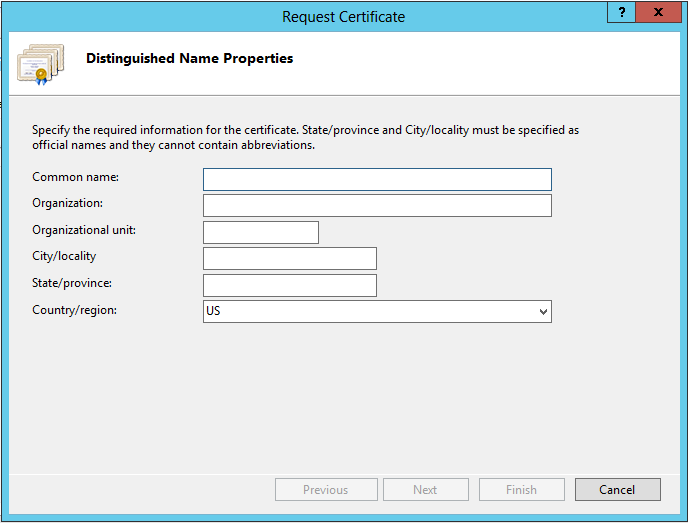This screenshot has width=688, height=523.
Task: Click the Next button
Action: [425, 490]
